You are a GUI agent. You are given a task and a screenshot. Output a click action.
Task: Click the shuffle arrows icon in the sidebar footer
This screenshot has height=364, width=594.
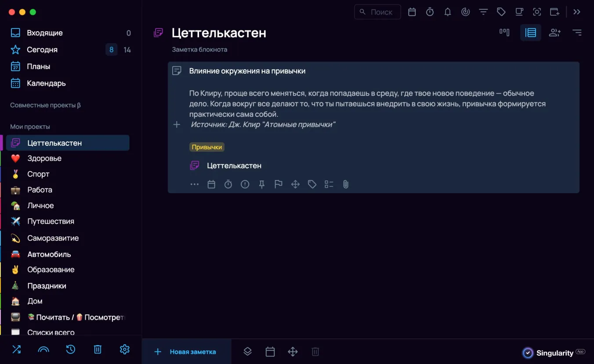16,350
